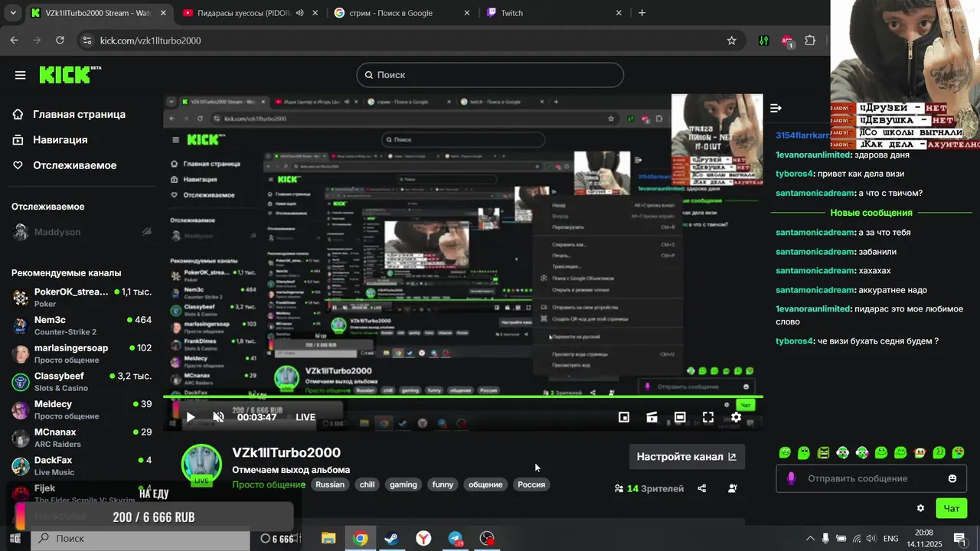The height and width of the screenshot is (551, 980).
Task: Select the chill tag
Action: 367,484
